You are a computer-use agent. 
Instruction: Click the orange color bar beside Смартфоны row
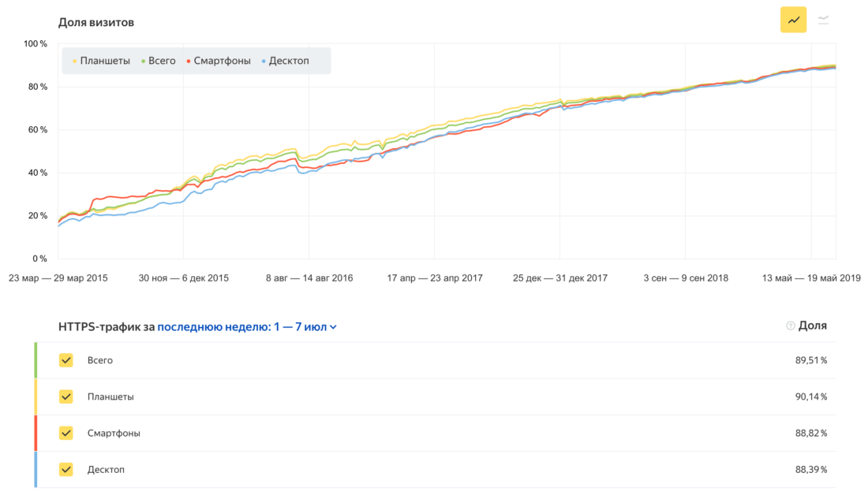pos(36,433)
